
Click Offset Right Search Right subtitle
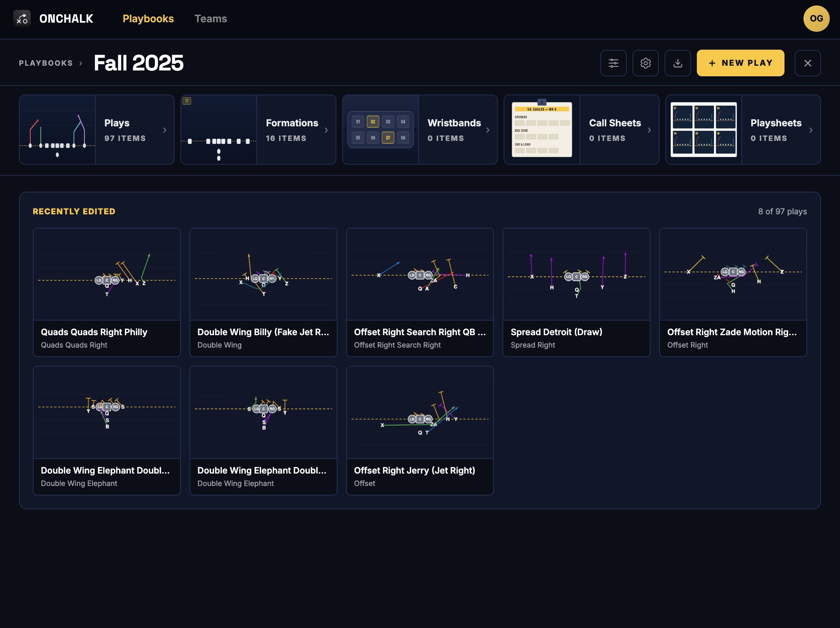pos(397,345)
